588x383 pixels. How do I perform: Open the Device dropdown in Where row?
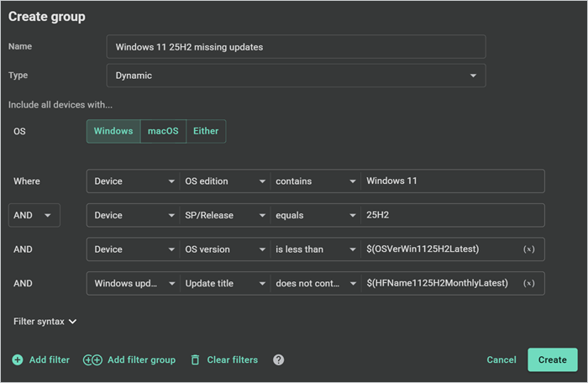click(x=134, y=181)
